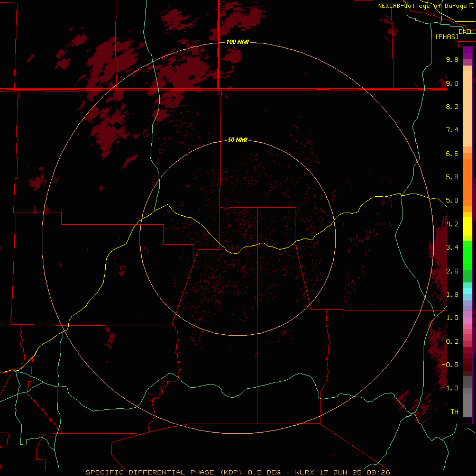Viewport: 476px width, 476px height.
Task: Pick the pink band on color bar
Action: [467, 321]
